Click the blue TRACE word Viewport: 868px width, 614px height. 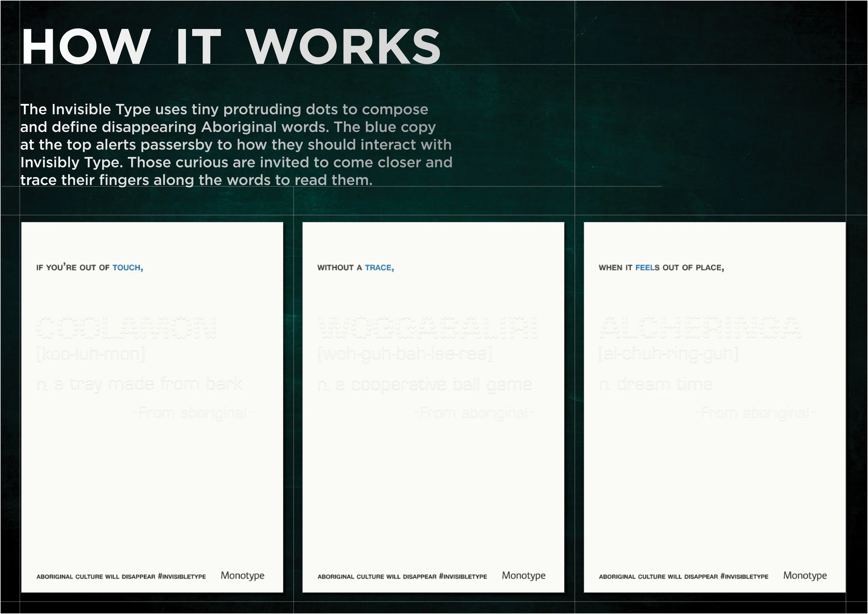pos(379,268)
